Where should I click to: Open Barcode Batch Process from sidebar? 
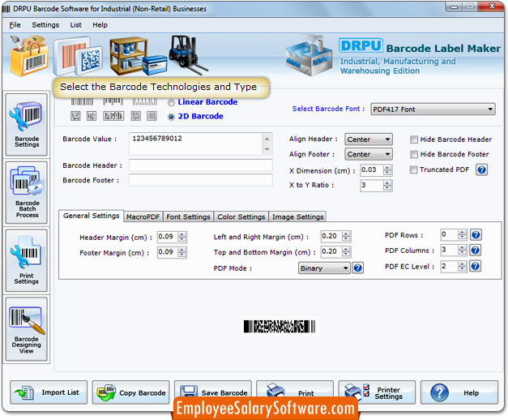point(27,193)
